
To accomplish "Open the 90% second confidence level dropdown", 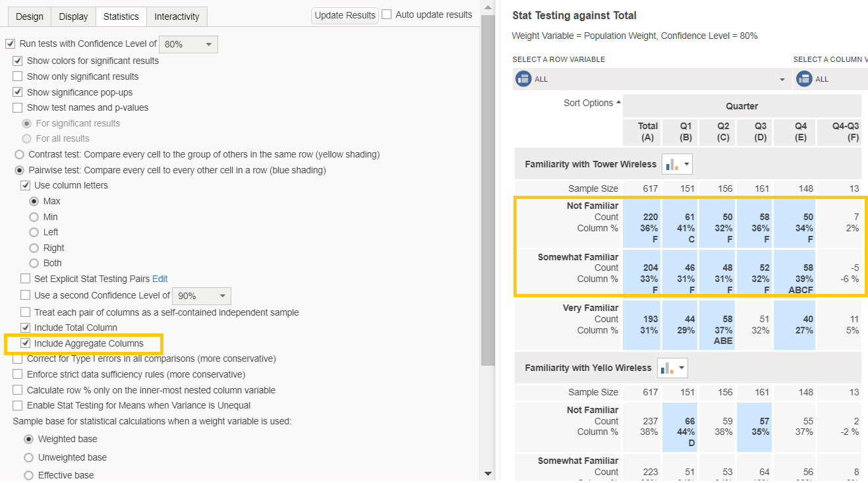I will 201,296.
